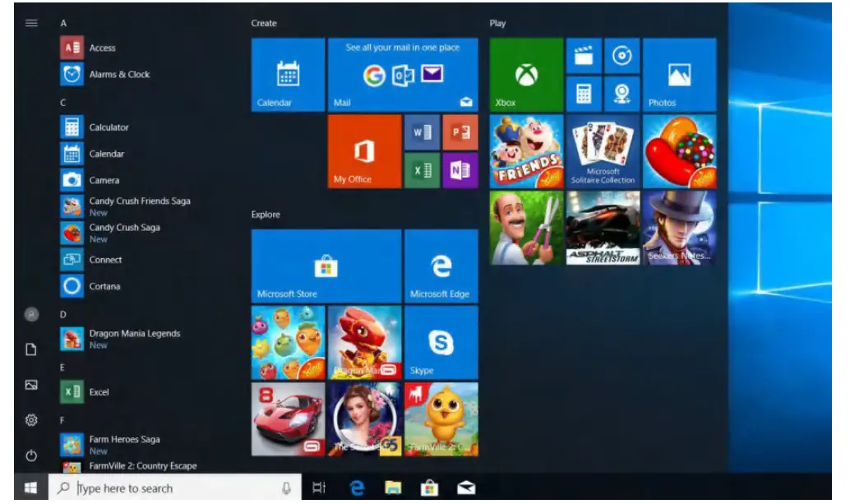Launch the PowerPoint tile
The image size is (850, 504).
460,132
